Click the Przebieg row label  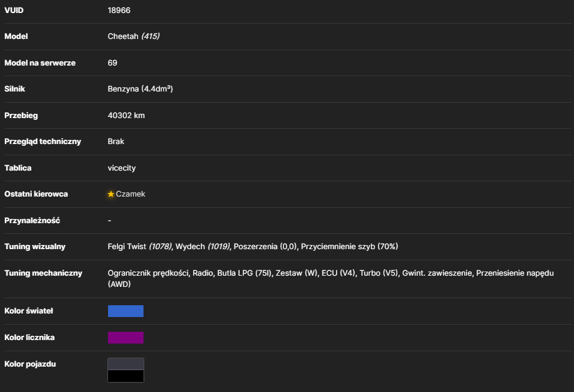(21, 115)
